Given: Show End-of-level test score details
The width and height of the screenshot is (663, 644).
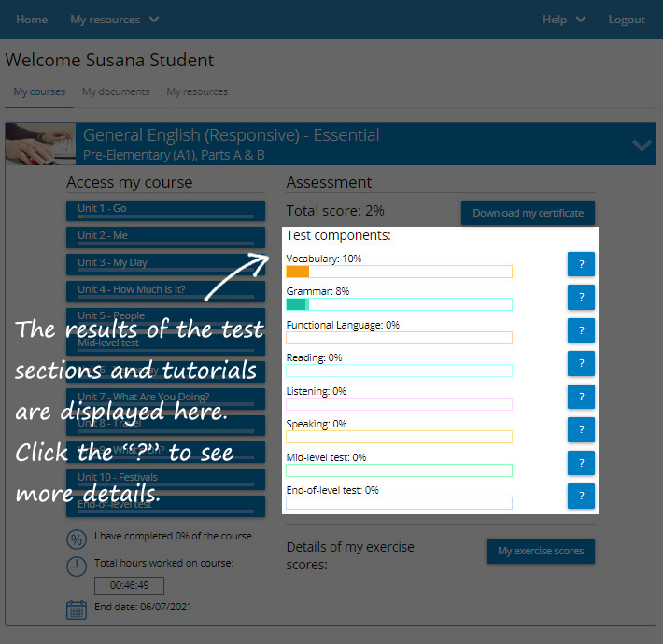Looking at the screenshot, I should pos(581,496).
